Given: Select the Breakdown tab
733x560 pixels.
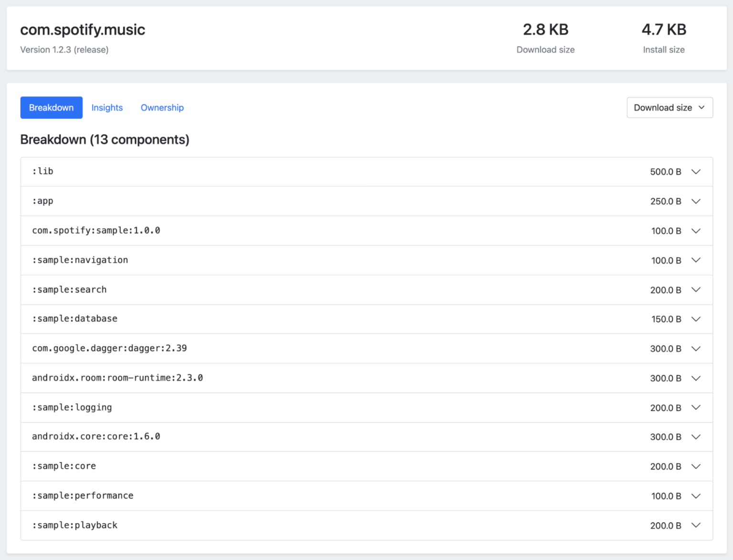Looking at the screenshot, I should coord(51,107).
